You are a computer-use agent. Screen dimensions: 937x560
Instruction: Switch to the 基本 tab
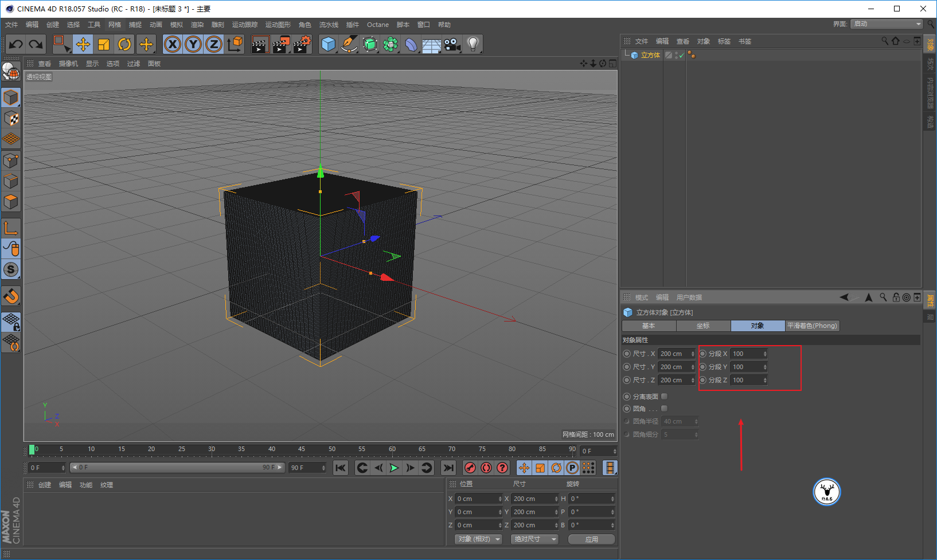click(649, 326)
